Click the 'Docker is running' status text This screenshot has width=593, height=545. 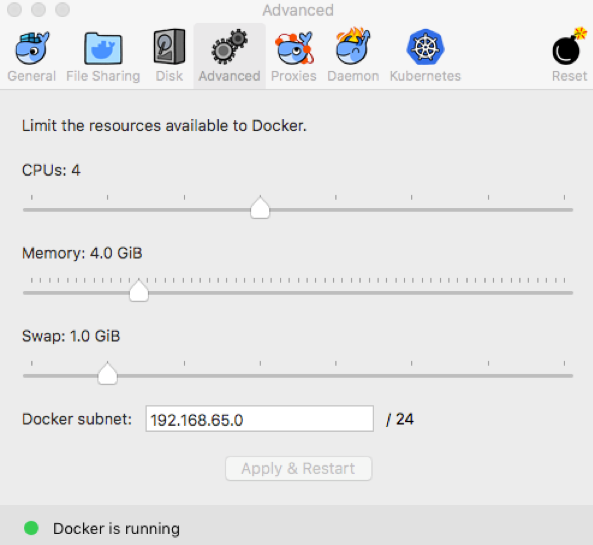pos(116,528)
